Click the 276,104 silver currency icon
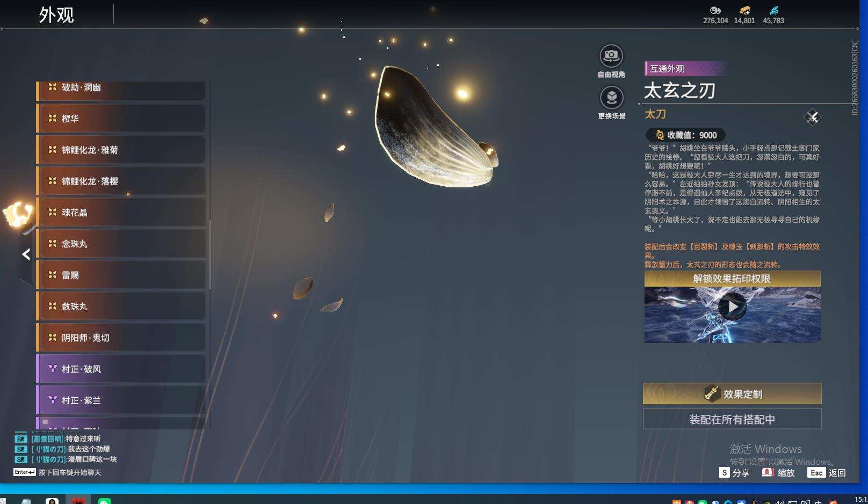 coord(715,10)
